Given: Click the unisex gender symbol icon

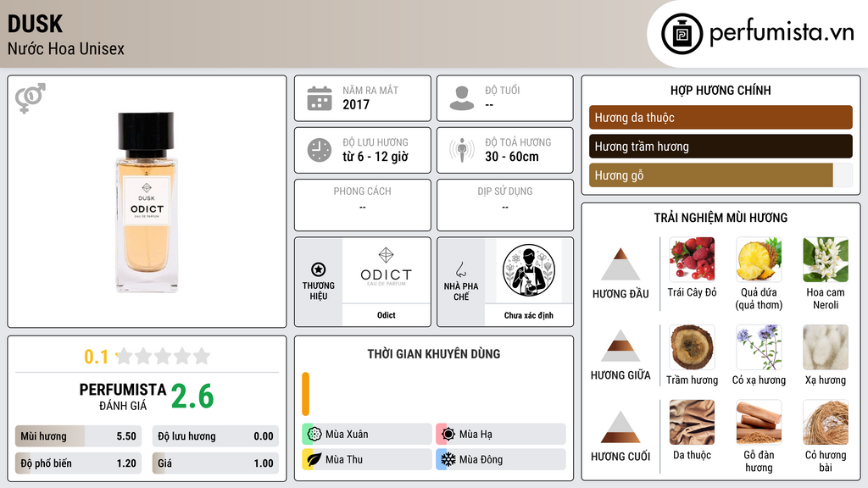Looking at the screenshot, I should pos(31,98).
